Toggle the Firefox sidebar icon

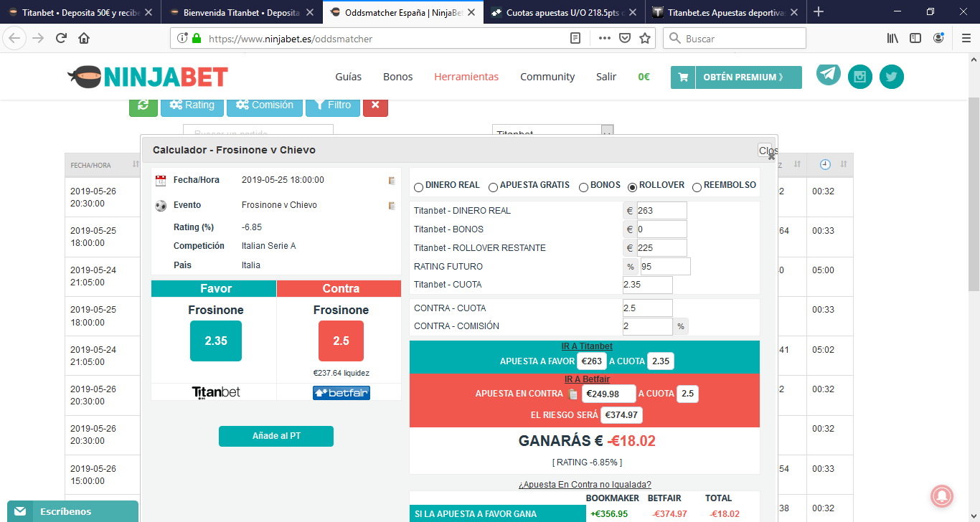click(x=915, y=39)
